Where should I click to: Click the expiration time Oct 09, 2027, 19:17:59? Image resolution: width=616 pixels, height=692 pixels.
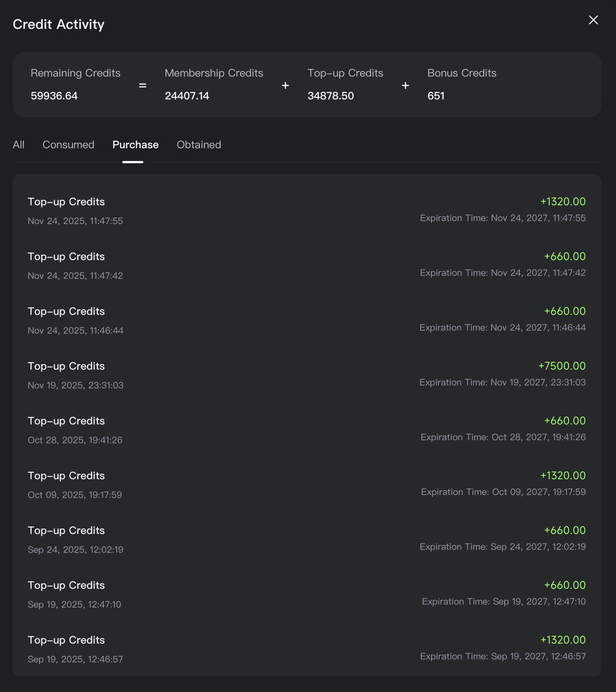[x=503, y=492]
